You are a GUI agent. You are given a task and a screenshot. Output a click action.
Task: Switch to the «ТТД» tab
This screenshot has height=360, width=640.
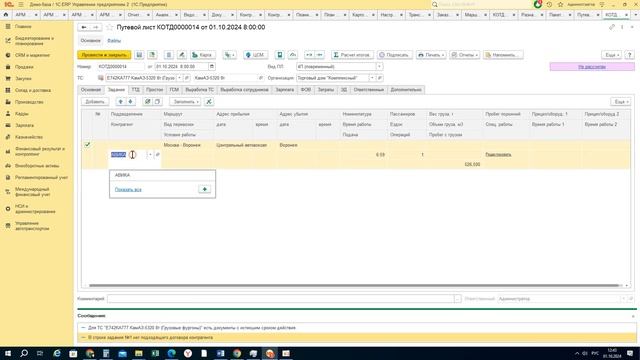coord(136,90)
